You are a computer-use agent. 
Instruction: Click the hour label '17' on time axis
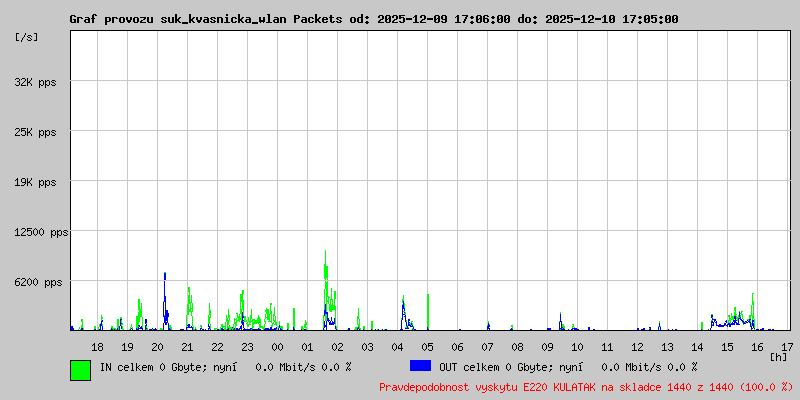787,347
